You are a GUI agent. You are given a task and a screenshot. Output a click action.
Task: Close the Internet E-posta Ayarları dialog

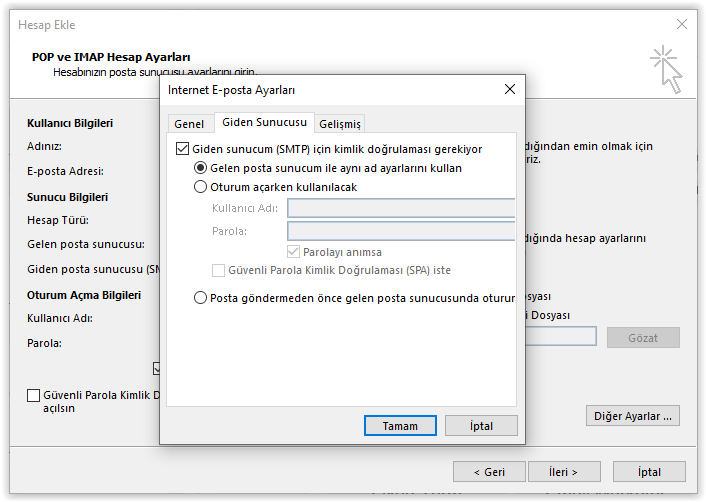[x=510, y=89]
